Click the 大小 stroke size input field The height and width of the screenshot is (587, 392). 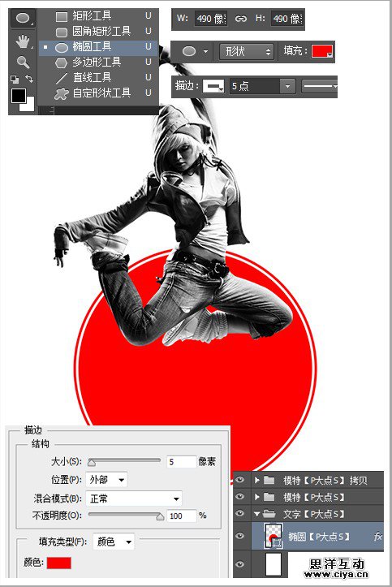click(182, 462)
